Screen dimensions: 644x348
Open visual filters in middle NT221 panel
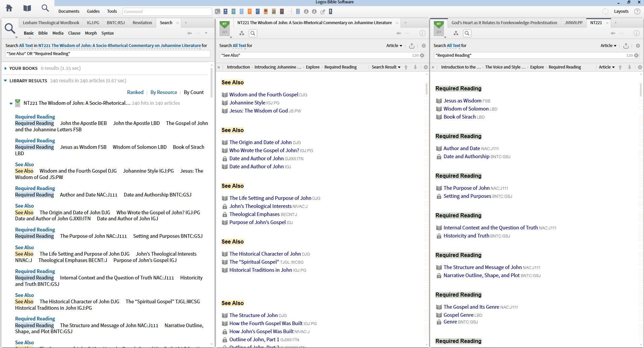pyautogui.click(x=242, y=33)
